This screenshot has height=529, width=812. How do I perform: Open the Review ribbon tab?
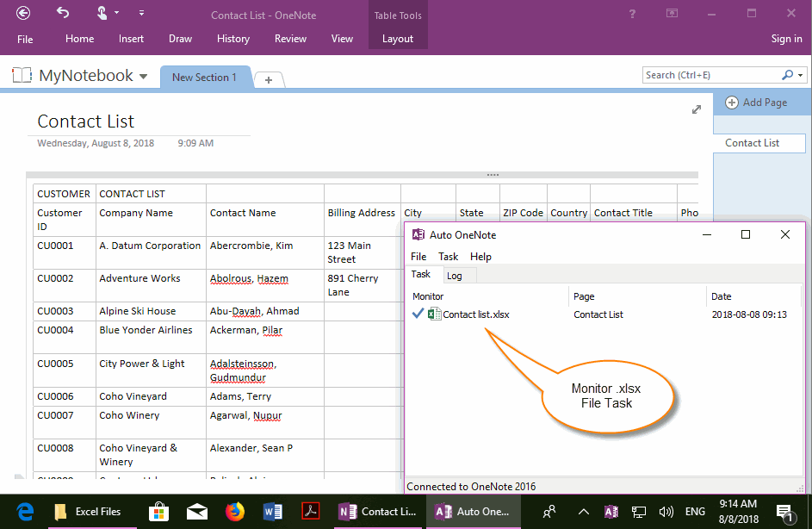point(290,39)
